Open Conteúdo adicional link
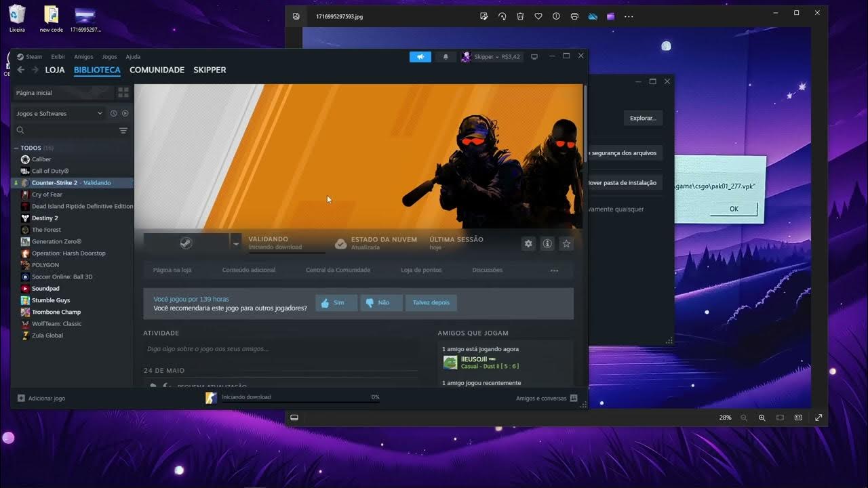 pos(249,270)
